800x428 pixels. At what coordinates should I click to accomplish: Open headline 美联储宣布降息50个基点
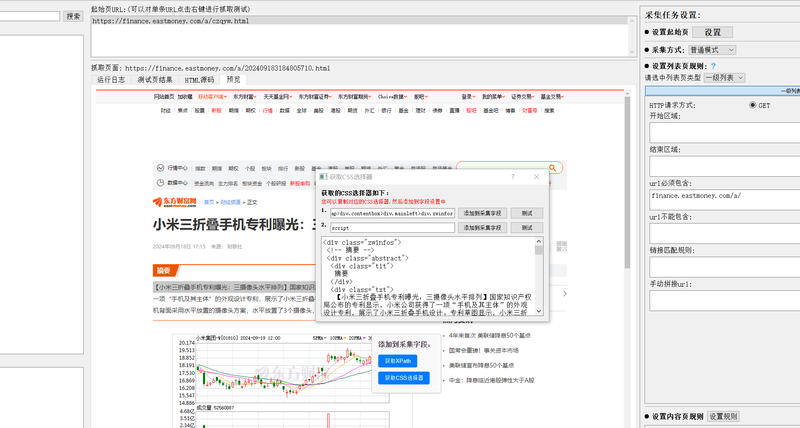click(x=481, y=365)
